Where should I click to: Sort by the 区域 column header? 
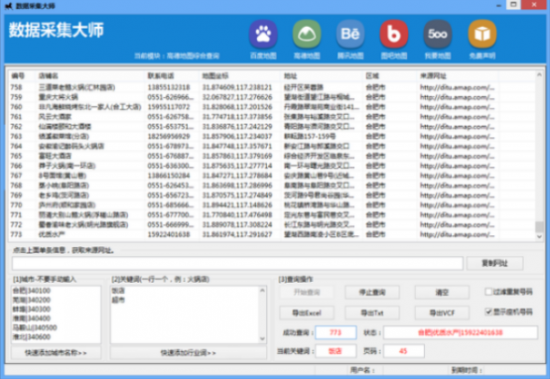pyautogui.click(x=390, y=76)
